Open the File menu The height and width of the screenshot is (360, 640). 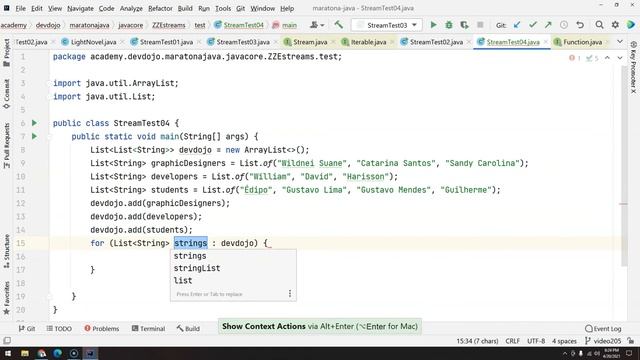(x=20, y=8)
